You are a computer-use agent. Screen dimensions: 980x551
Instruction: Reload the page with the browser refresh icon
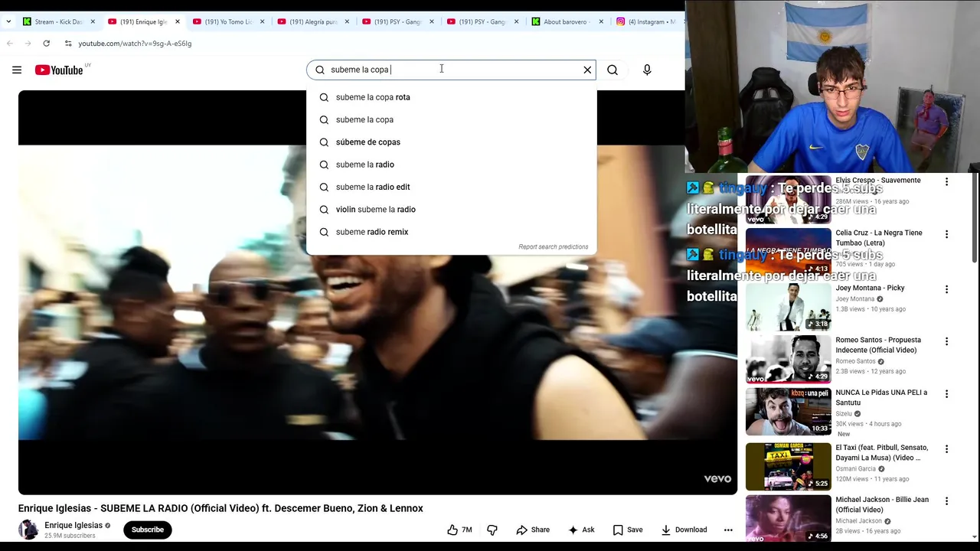click(46, 44)
